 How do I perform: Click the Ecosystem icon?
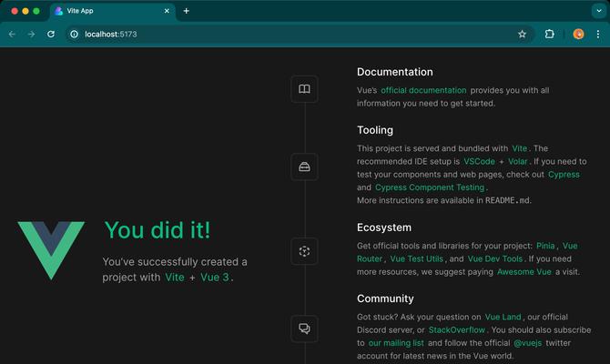point(304,251)
